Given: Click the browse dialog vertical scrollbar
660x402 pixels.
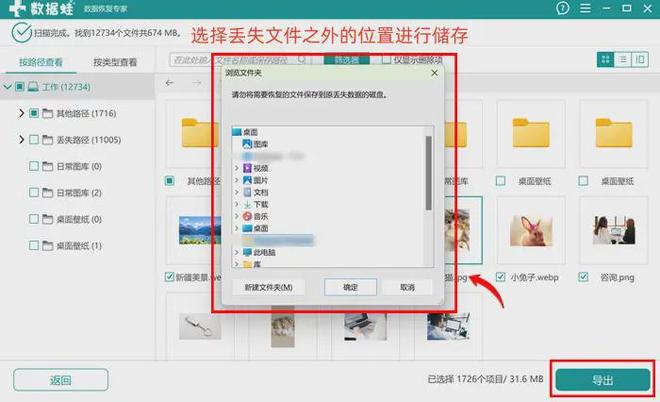Looking at the screenshot, I should click(x=428, y=173).
